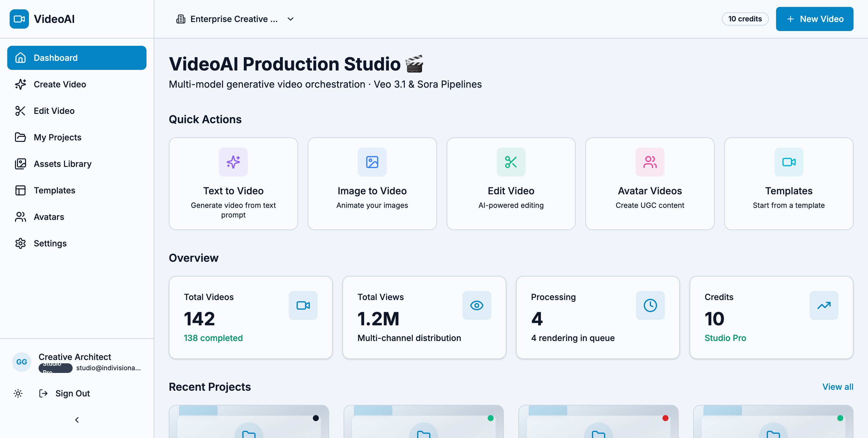This screenshot has width=868, height=438.
Task: Click the Sign Out button
Action: coord(65,393)
